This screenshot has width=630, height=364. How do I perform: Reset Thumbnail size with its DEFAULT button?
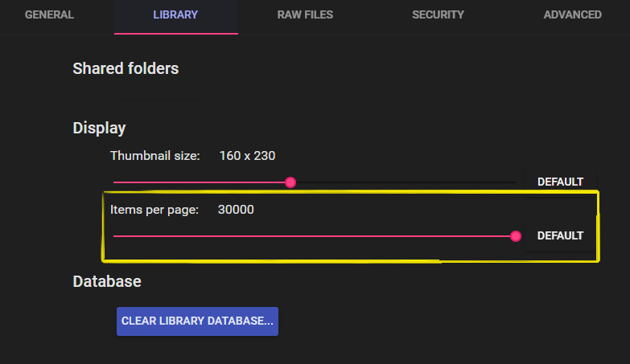(x=560, y=182)
